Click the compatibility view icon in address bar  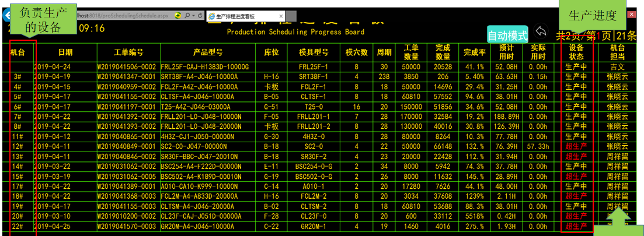tap(178, 16)
